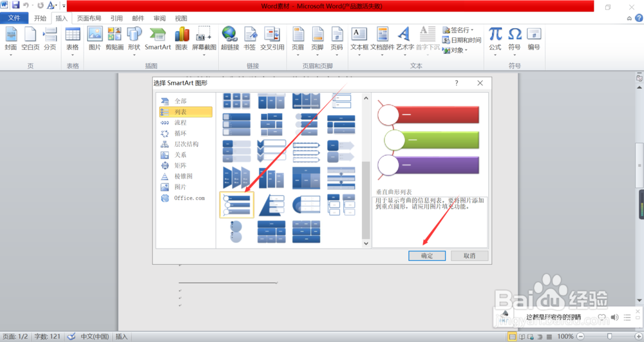Insert WordArt (艺术字)
Screen dimensions: 644x342
click(x=405, y=40)
